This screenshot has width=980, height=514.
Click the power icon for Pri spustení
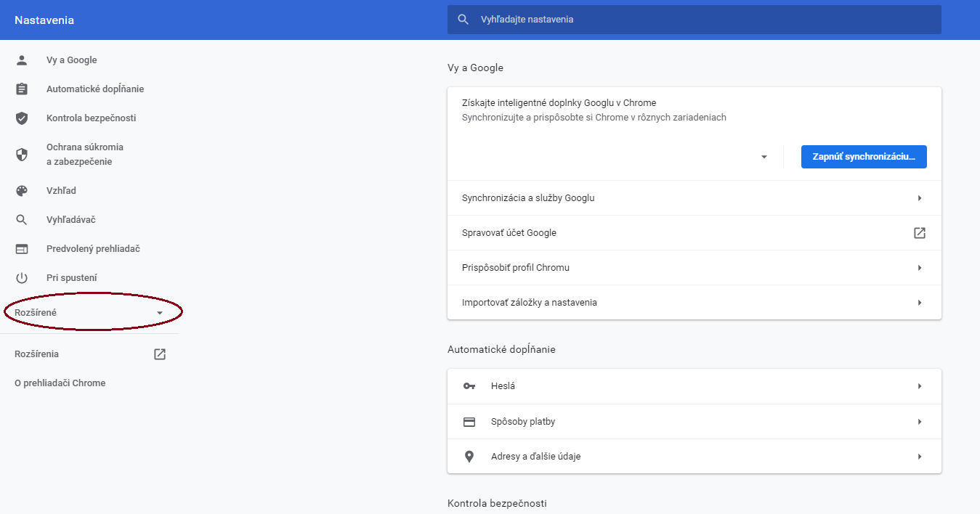pyautogui.click(x=22, y=278)
